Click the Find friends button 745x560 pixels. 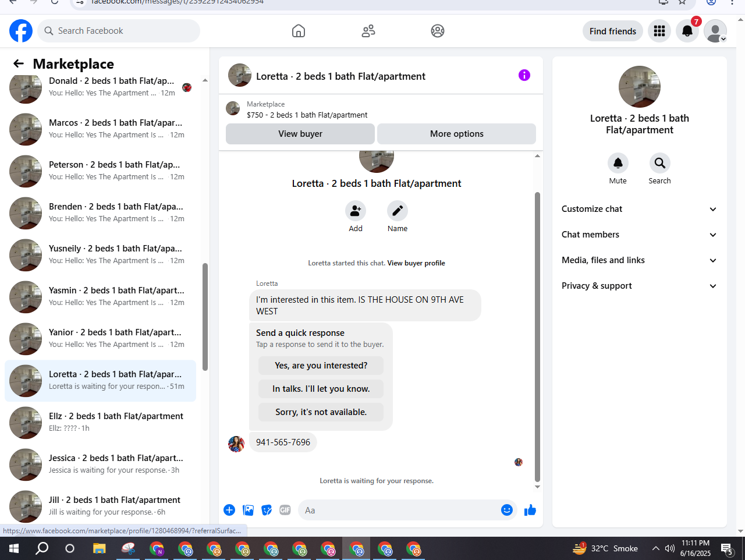[613, 31]
